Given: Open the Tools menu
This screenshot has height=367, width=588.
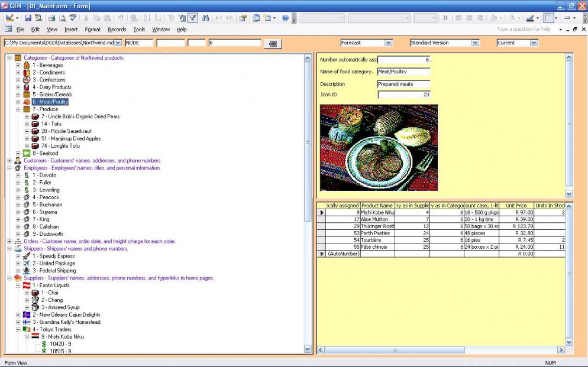Looking at the screenshot, I should point(139,29).
